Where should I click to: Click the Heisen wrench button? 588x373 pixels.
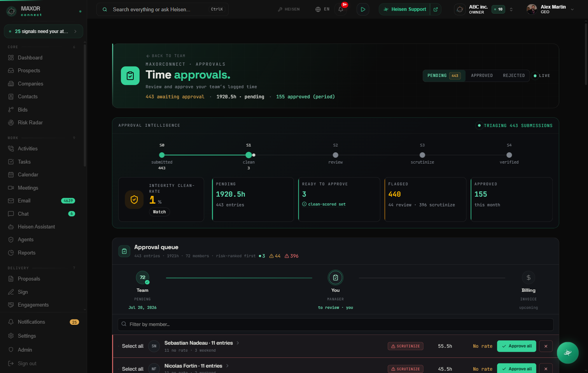point(289,9)
